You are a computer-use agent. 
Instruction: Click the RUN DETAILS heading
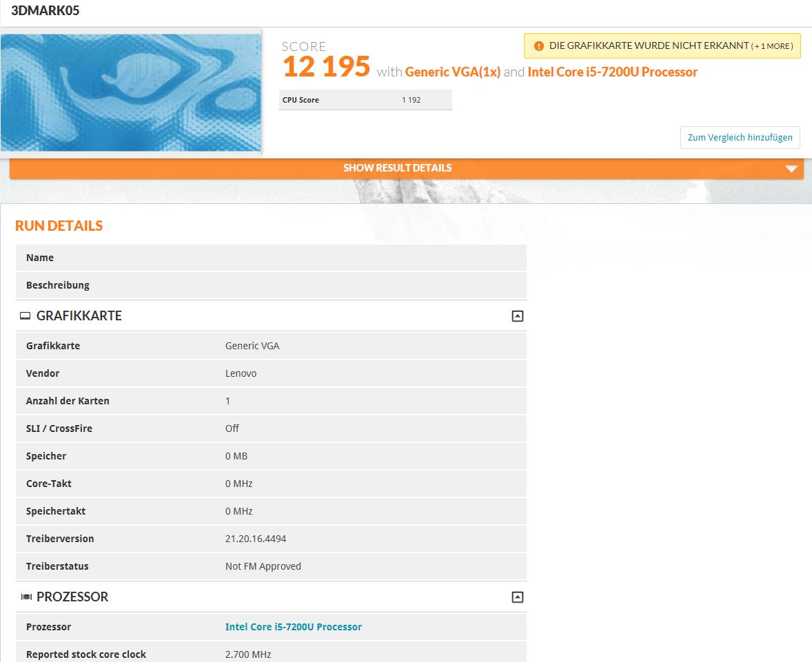click(x=59, y=226)
